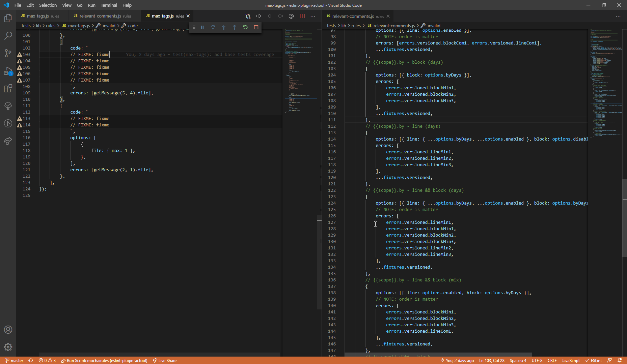Stop the debug session
The width and height of the screenshot is (627, 364).
[x=256, y=27]
